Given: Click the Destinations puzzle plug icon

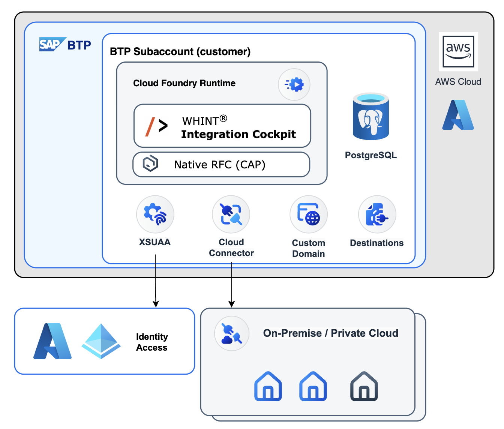Looking at the screenshot, I should pyautogui.click(x=377, y=214).
